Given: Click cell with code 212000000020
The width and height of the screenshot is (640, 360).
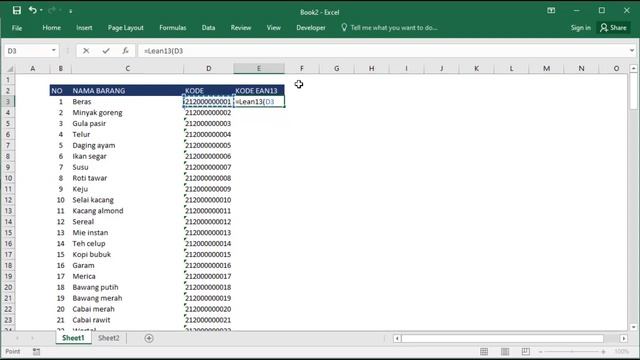Looking at the screenshot, I should 209,309.
